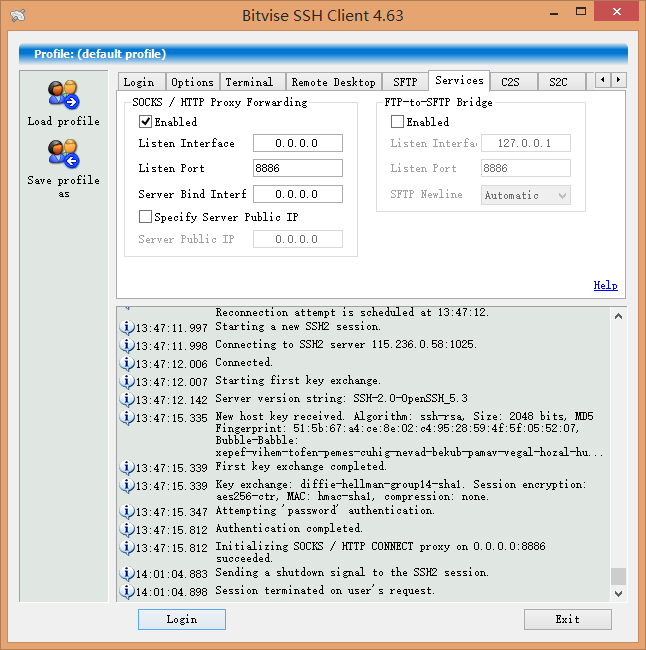Enable the FTP-to-SFTP Bridge checkbox
Screen dimensions: 646x650
[397, 122]
